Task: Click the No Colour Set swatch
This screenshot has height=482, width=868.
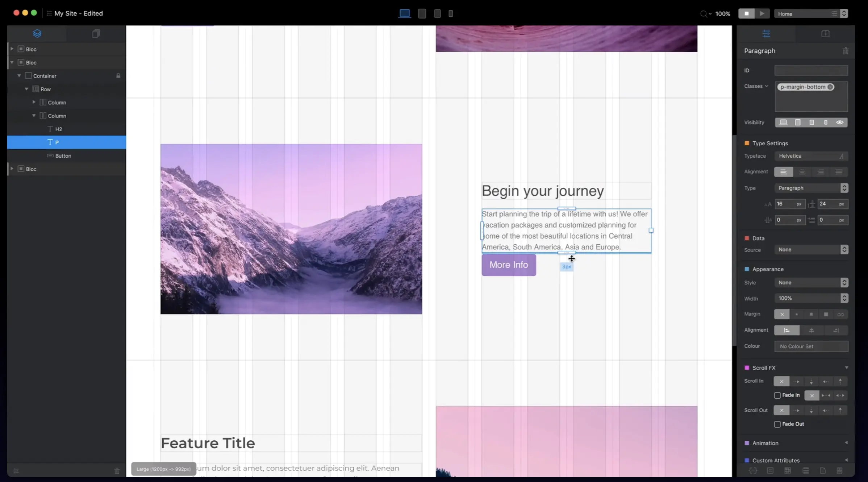Action: [811, 346]
